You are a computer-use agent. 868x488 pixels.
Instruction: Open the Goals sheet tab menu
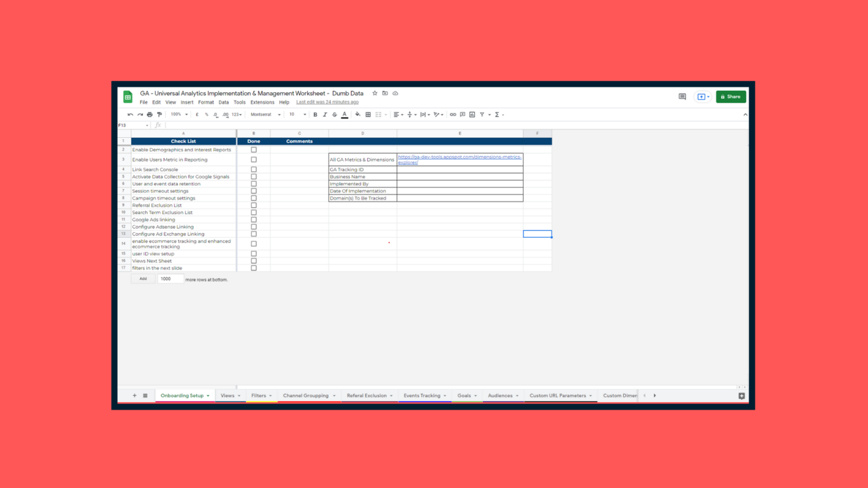pos(475,395)
